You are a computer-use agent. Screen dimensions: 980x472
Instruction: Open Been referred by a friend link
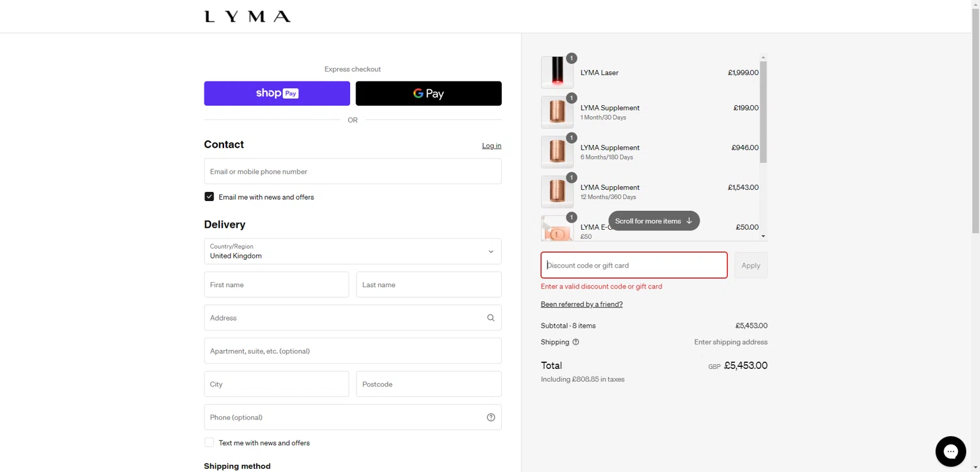pos(581,304)
